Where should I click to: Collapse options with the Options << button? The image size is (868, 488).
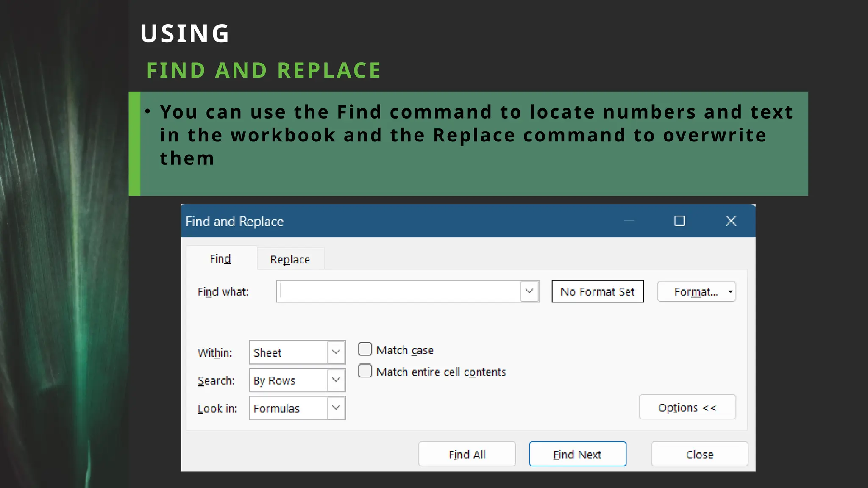click(687, 407)
